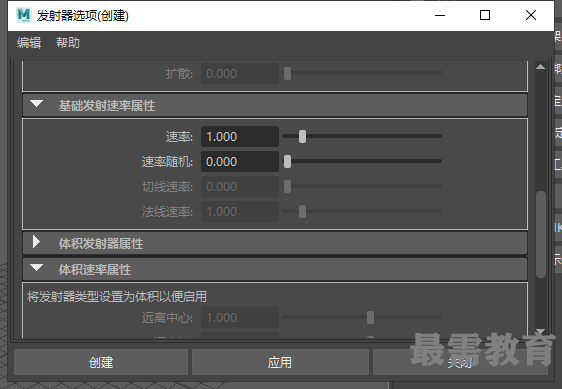562x389 pixels.
Task: Expand the 体积发射器属性 section
Action: point(36,242)
